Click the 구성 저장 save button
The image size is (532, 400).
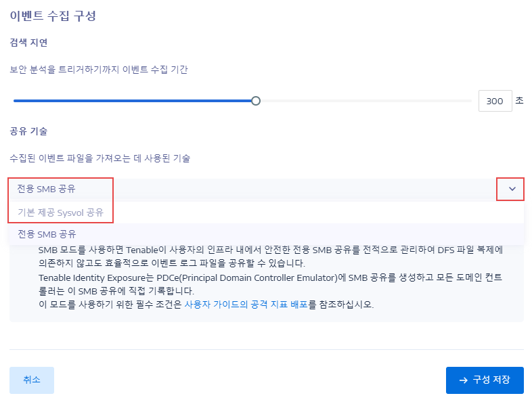(x=485, y=380)
